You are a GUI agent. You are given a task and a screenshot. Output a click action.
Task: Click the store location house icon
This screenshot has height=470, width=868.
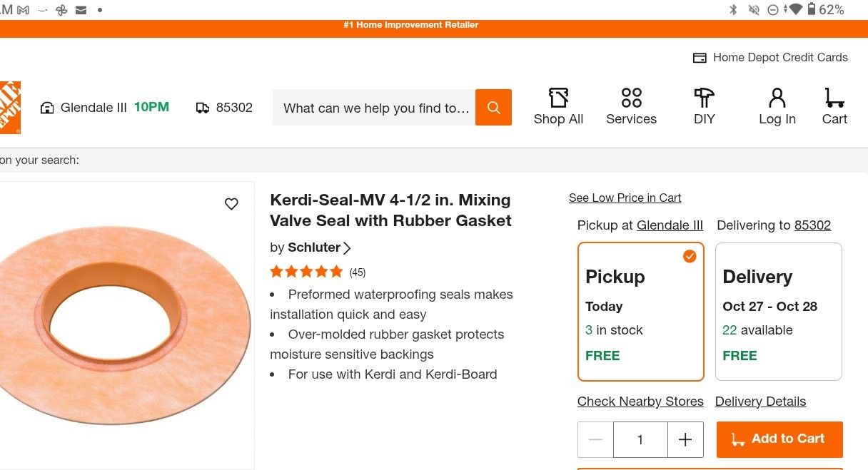point(47,107)
